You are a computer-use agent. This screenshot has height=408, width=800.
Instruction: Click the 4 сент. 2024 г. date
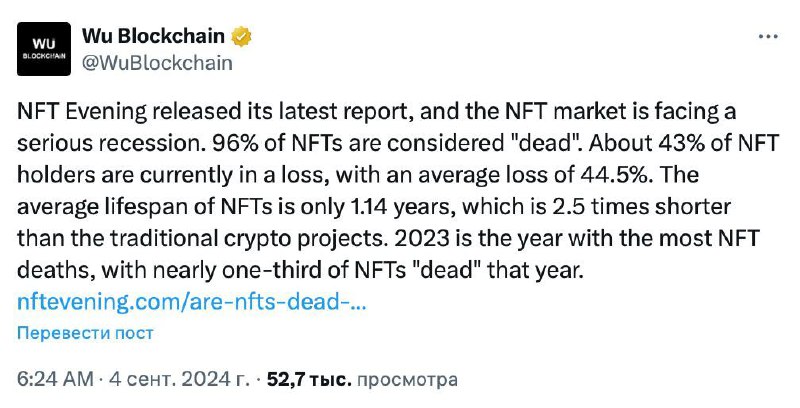pos(179,380)
